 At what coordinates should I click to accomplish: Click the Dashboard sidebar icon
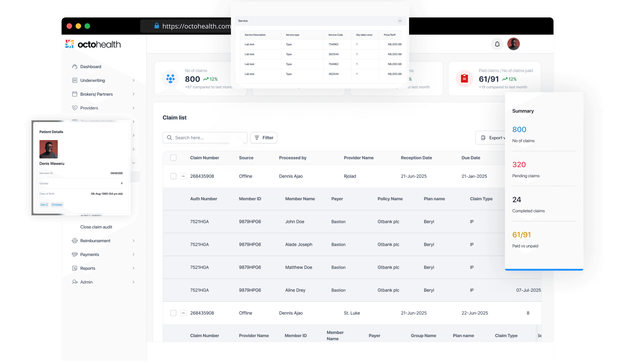point(74,66)
